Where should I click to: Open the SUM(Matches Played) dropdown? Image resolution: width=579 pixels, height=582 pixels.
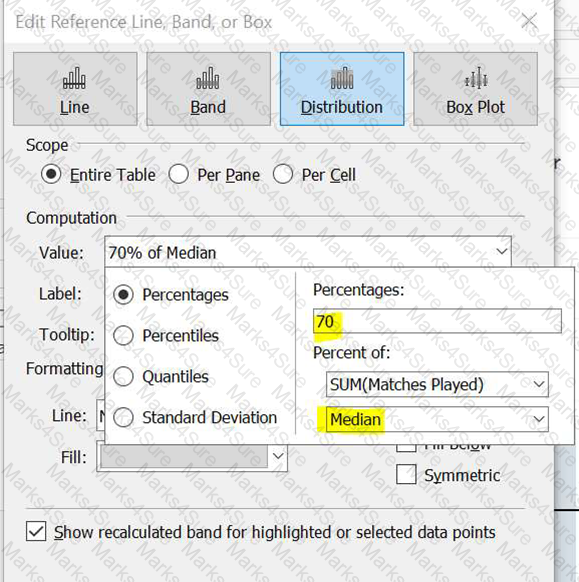point(437,384)
